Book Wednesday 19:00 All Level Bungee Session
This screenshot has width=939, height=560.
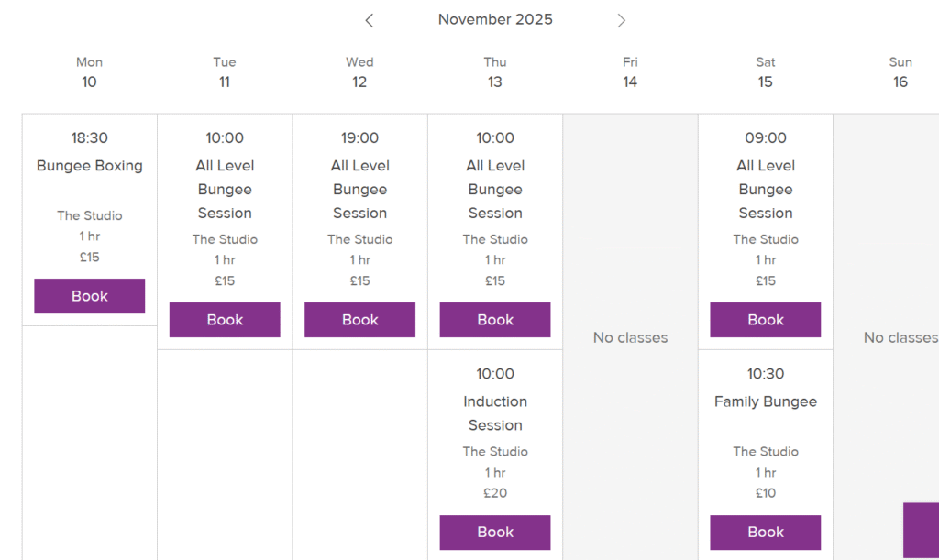pos(359,320)
